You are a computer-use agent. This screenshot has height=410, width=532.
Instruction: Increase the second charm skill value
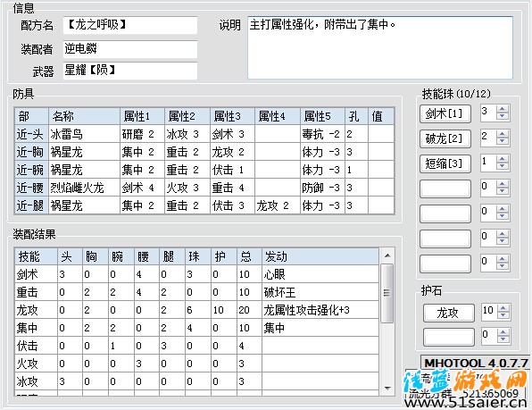(x=503, y=332)
